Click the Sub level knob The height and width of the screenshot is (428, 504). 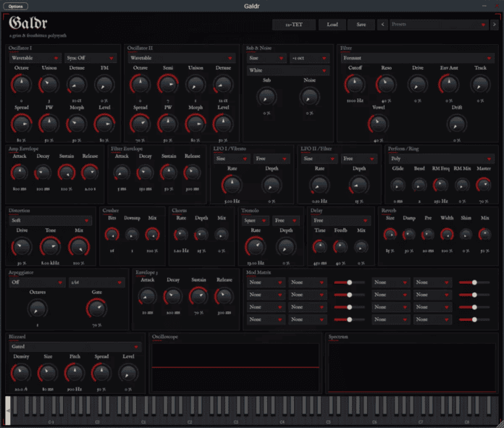tap(266, 97)
